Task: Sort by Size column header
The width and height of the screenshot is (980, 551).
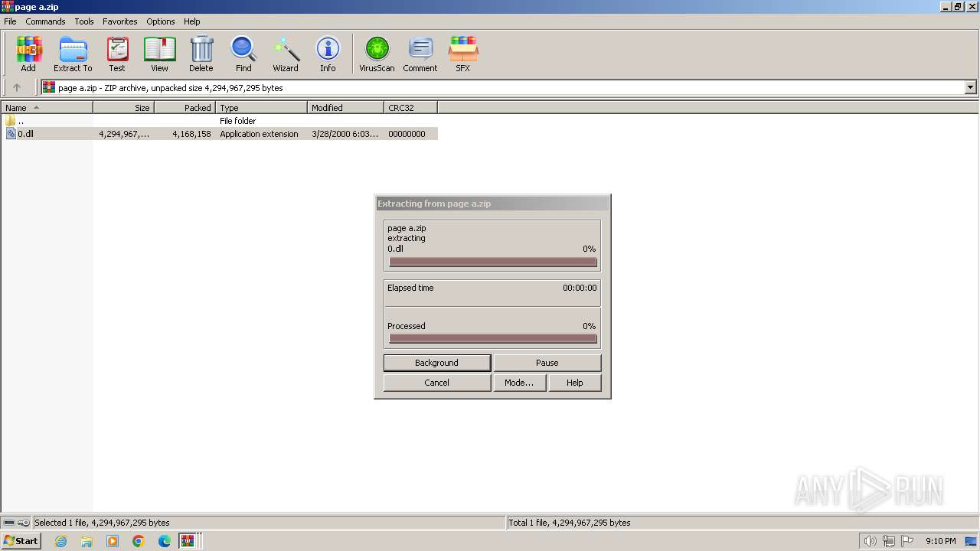Action: [x=123, y=108]
